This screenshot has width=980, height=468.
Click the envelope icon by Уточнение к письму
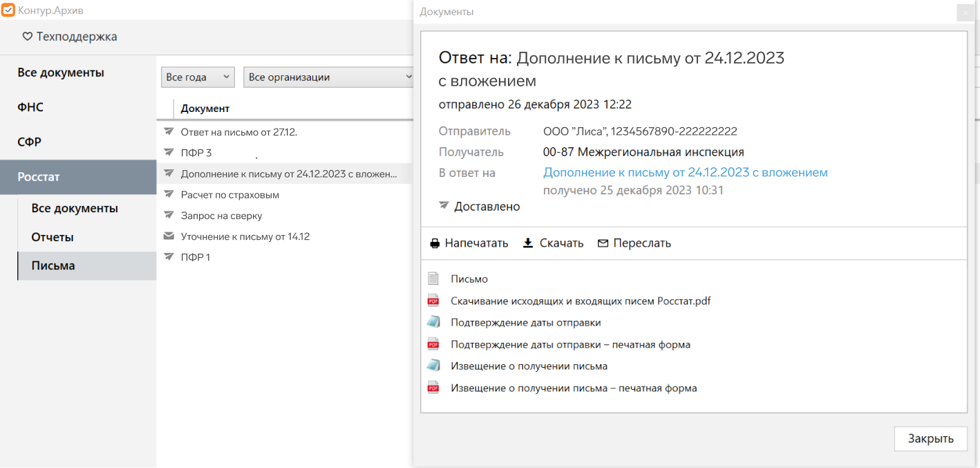tap(169, 236)
